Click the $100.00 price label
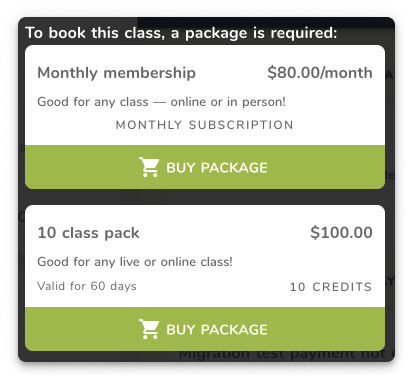The width and height of the screenshot is (413, 381). click(x=341, y=232)
